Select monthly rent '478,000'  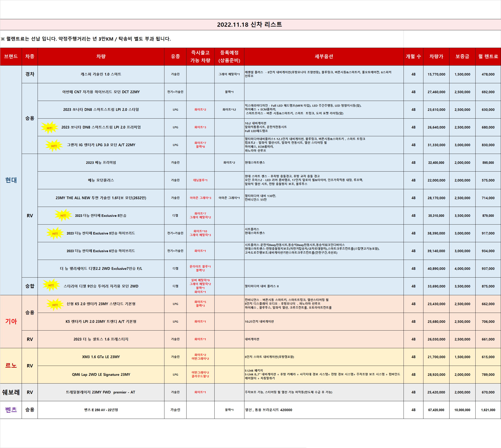coord(488,74)
